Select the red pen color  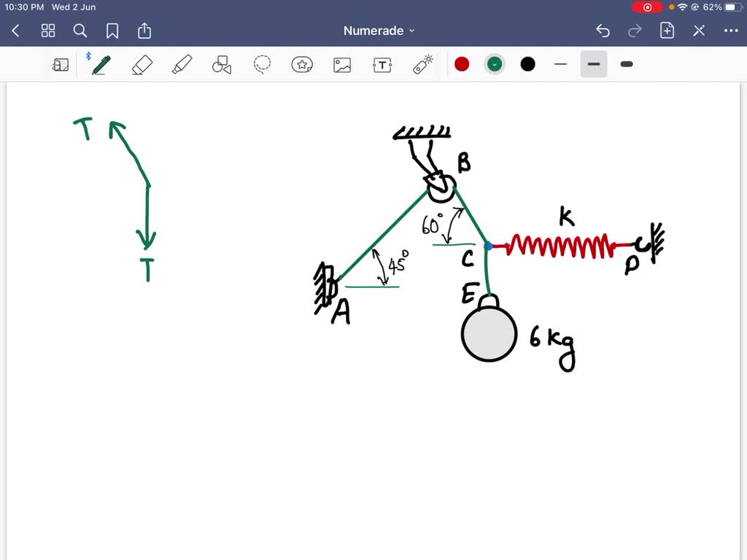pos(462,64)
